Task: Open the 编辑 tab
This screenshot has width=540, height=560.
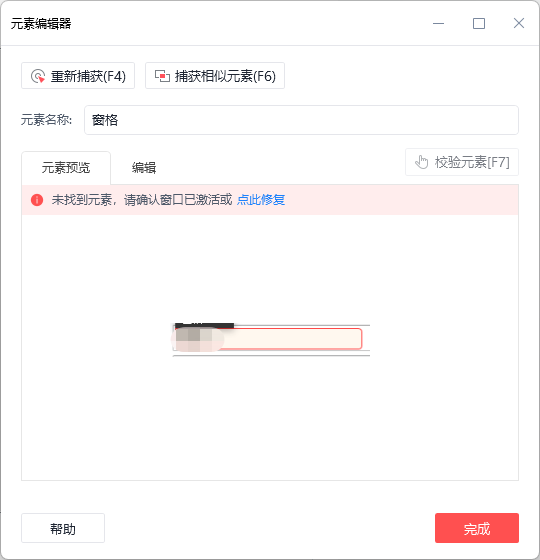Action: (x=144, y=168)
